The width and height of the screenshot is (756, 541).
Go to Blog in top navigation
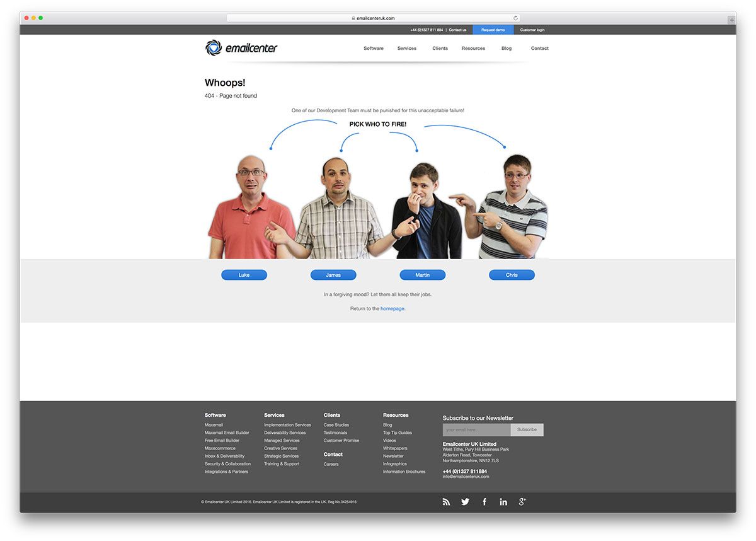(x=507, y=49)
